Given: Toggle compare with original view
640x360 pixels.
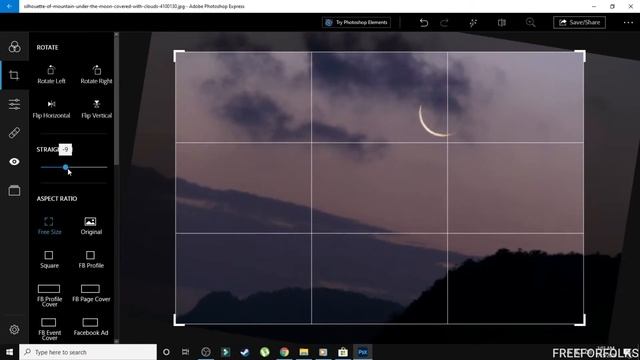Looking at the screenshot, I should point(502,22).
